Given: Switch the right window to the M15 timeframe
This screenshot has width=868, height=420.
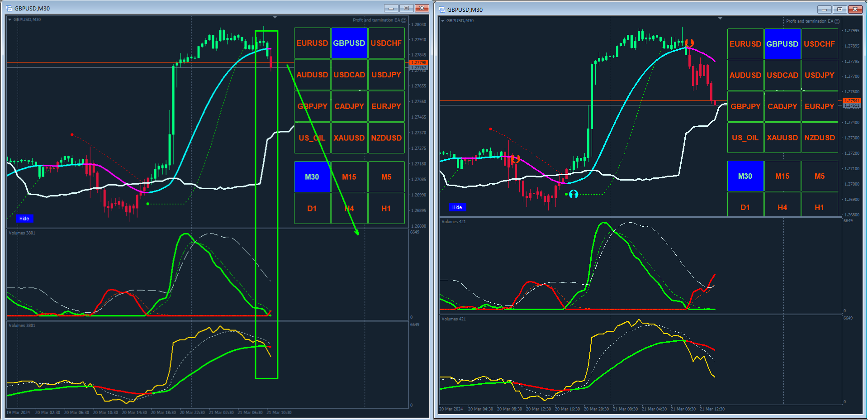Looking at the screenshot, I should [783, 176].
